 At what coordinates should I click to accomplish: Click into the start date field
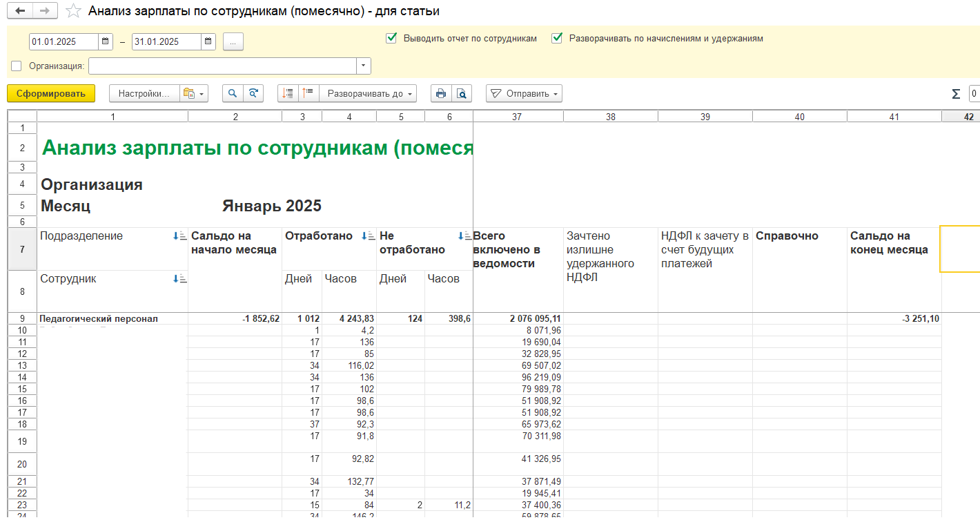tap(64, 41)
